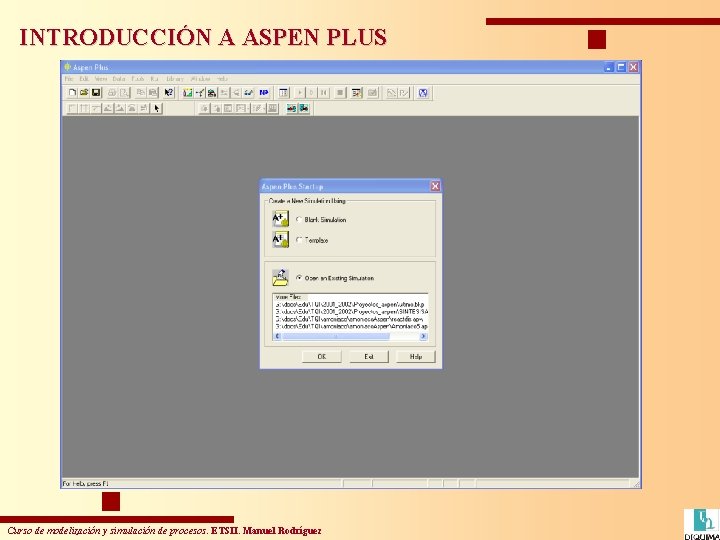Select the third recent file in list
The image size is (720, 540).
click(350, 319)
